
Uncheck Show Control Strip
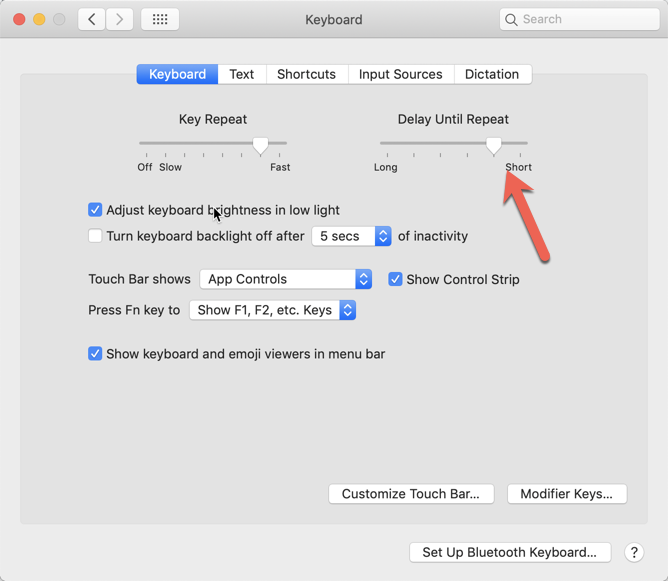(x=396, y=279)
